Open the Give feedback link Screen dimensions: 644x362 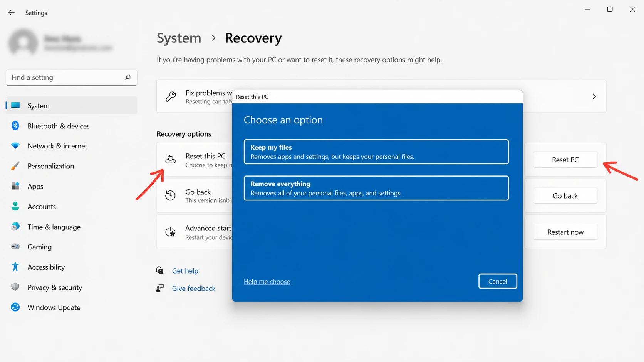click(x=194, y=289)
